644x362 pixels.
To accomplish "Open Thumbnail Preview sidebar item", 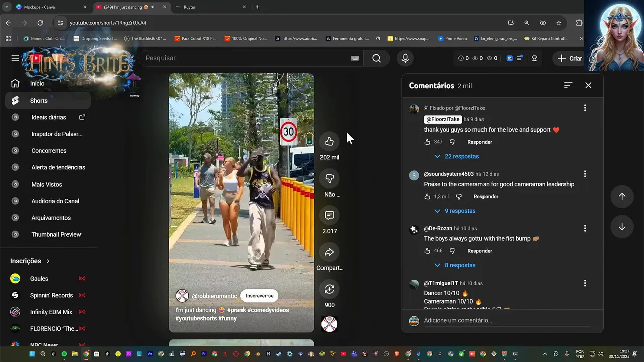I will [x=48, y=234].
